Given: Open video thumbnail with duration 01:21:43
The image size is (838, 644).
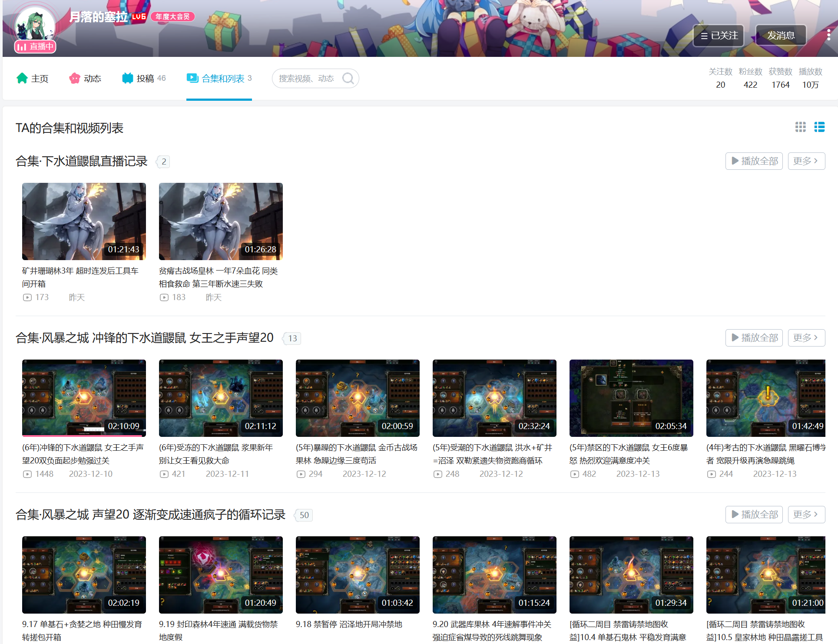Looking at the screenshot, I should (x=84, y=221).
